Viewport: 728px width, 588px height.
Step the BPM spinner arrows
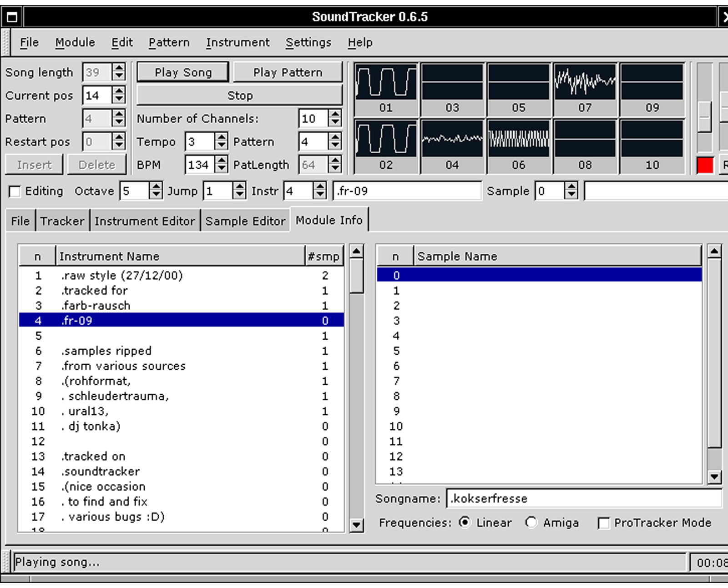coord(222,165)
